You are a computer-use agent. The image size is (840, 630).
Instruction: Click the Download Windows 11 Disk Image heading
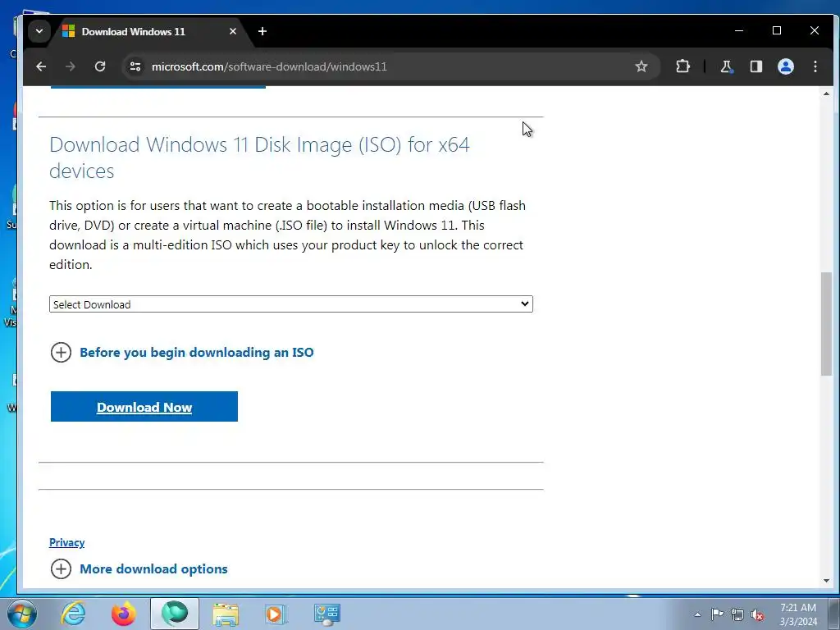point(259,157)
